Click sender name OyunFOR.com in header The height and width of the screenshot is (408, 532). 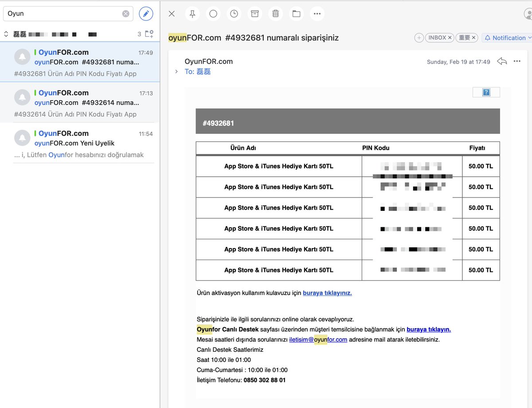209,61
